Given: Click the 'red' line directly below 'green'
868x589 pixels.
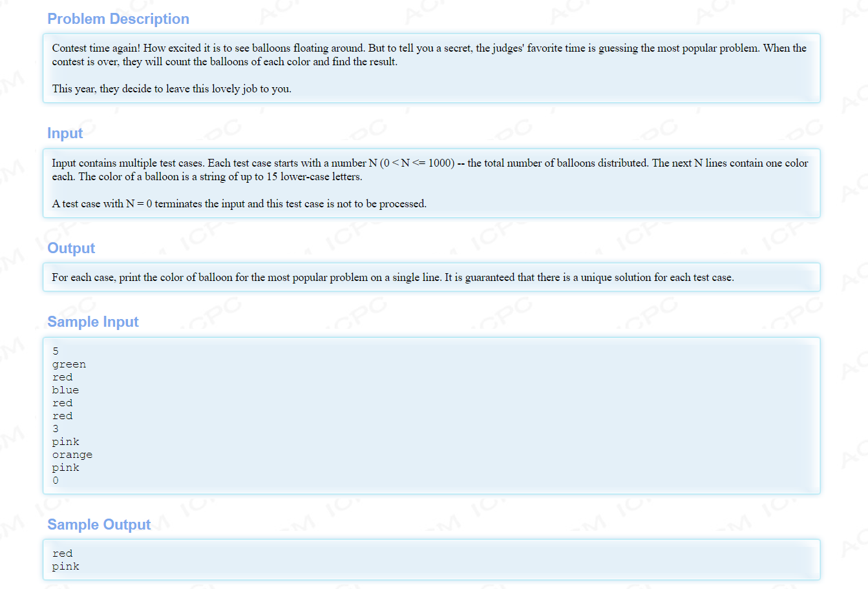Looking at the screenshot, I should [x=63, y=377].
